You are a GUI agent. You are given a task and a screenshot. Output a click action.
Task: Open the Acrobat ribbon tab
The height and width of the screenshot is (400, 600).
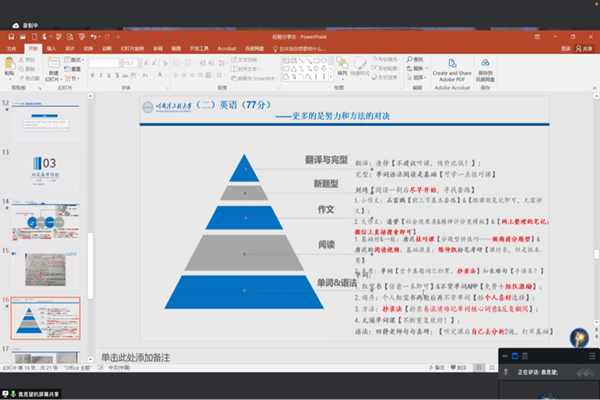(x=227, y=46)
